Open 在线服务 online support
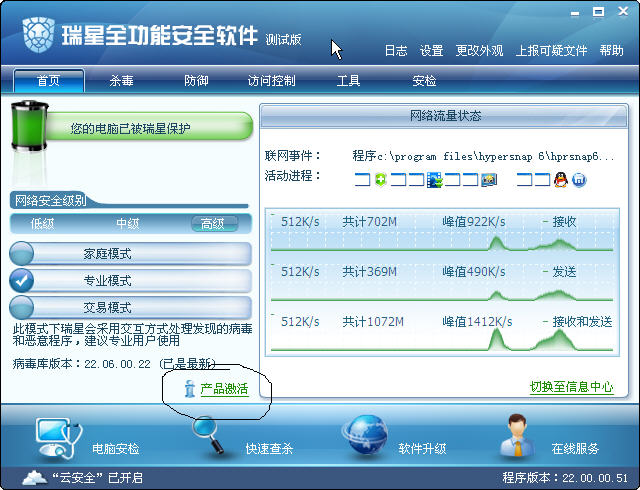 pyautogui.click(x=575, y=449)
